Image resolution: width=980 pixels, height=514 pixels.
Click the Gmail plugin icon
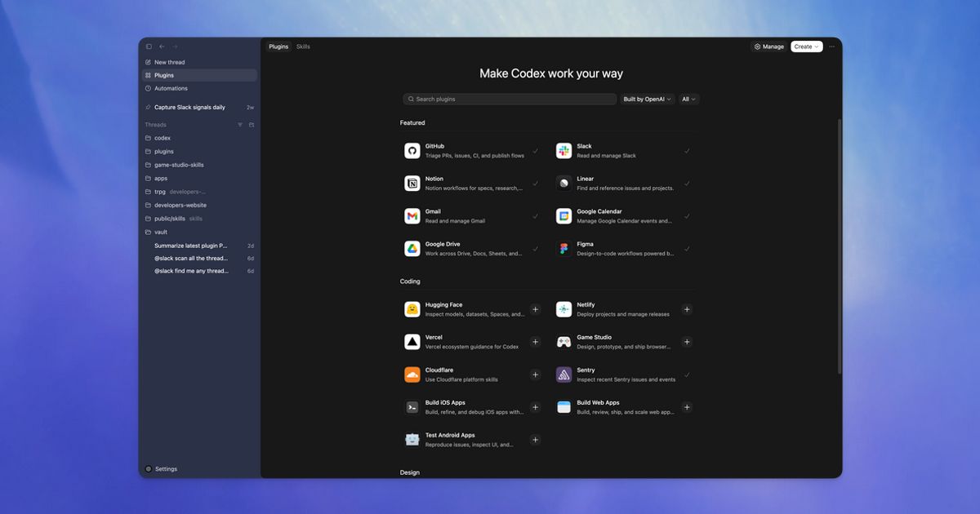pos(412,216)
